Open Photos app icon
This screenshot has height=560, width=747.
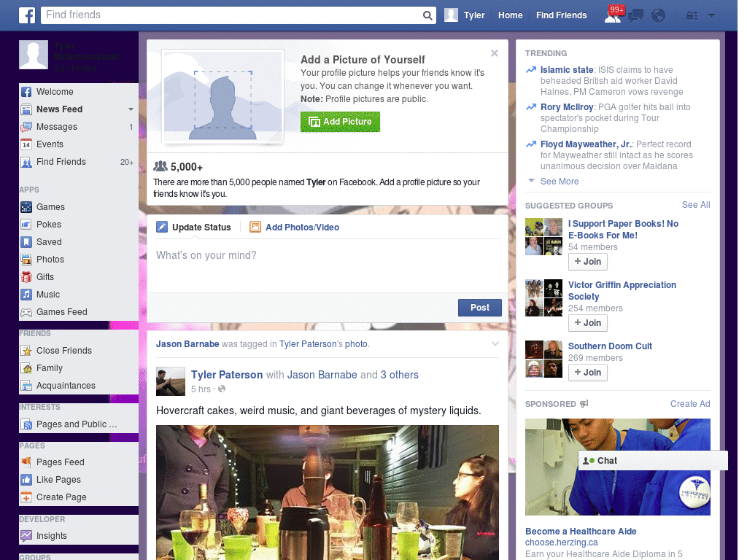click(26, 260)
